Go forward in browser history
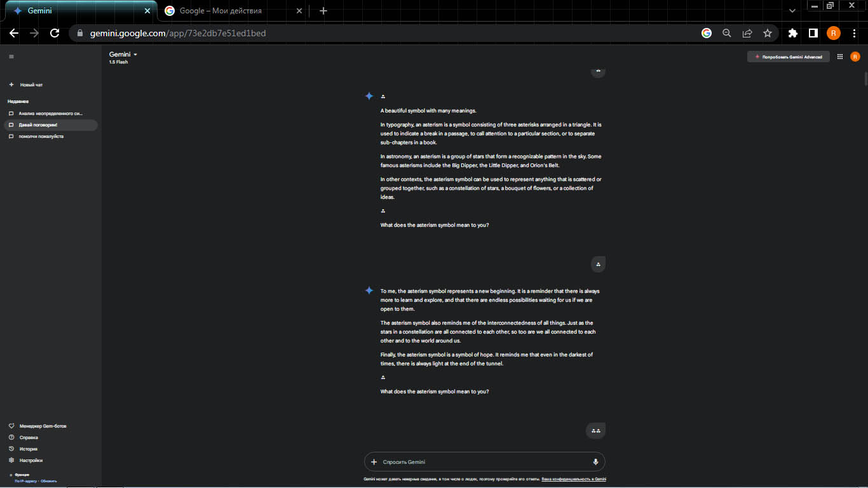This screenshot has height=488, width=868. click(x=34, y=33)
